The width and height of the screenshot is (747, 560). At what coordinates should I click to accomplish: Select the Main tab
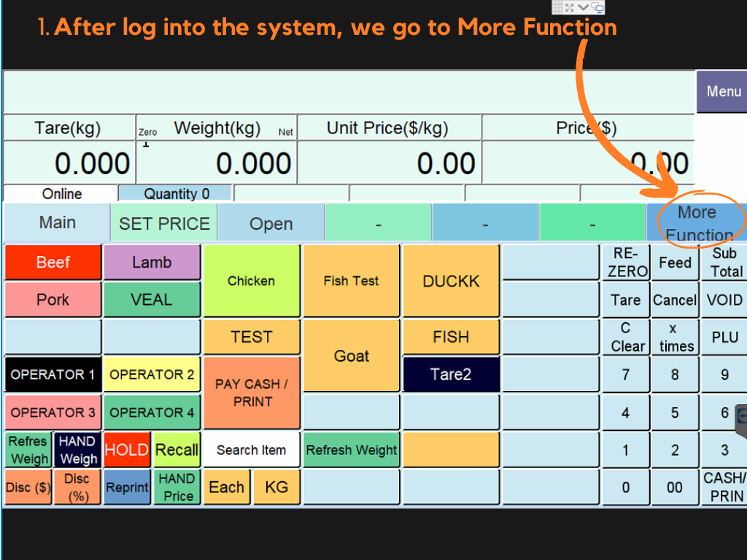click(x=57, y=222)
